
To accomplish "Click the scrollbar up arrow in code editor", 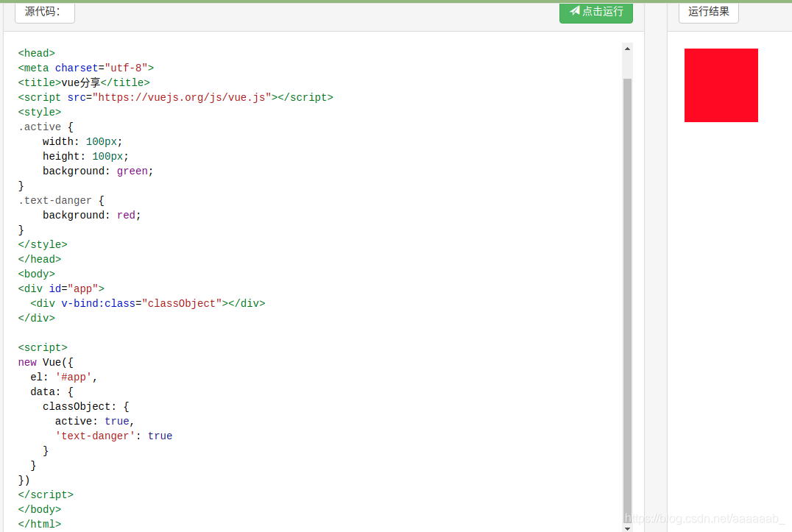I will point(627,49).
